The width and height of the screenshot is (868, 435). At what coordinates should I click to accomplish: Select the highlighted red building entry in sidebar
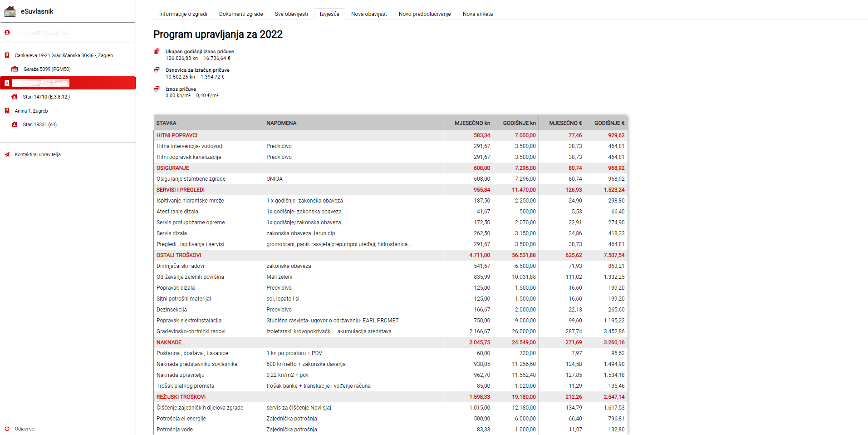click(x=68, y=83)
